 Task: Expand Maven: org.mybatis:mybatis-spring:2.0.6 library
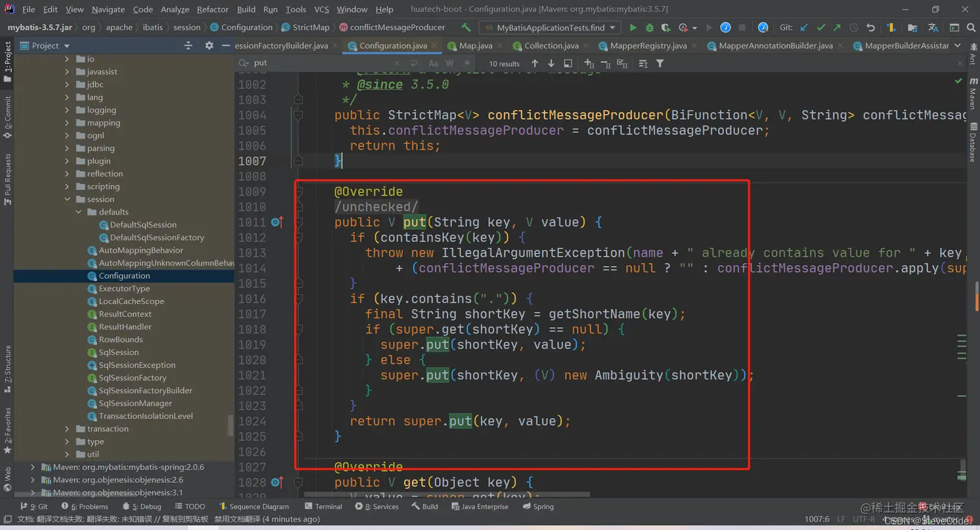[x=33, y=467]
